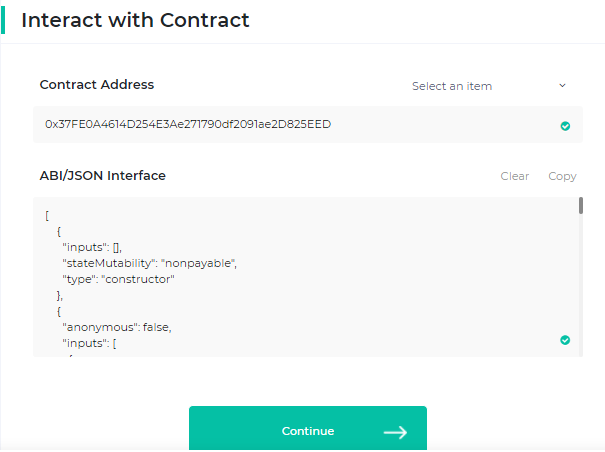The width and height of the screenshot is (605, 452).
Task: Click the "Interact with Contract" heading
Action: (x=135, y=20)
